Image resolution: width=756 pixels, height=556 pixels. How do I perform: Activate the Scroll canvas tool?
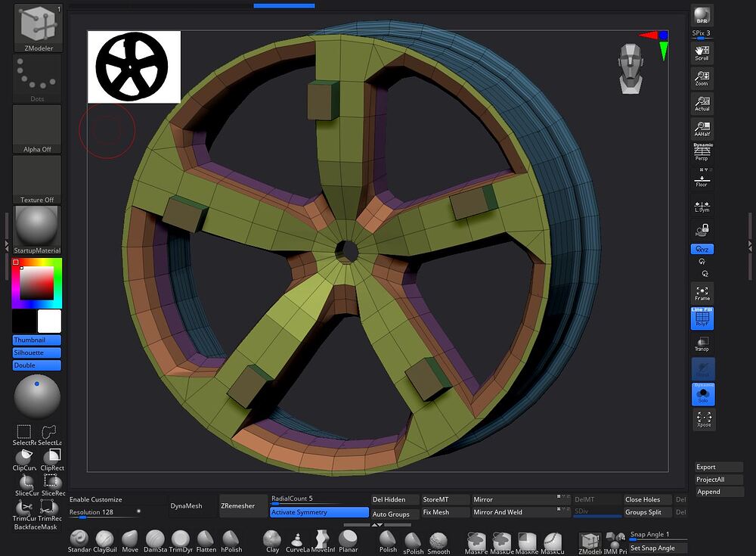[x=702, y=53]
